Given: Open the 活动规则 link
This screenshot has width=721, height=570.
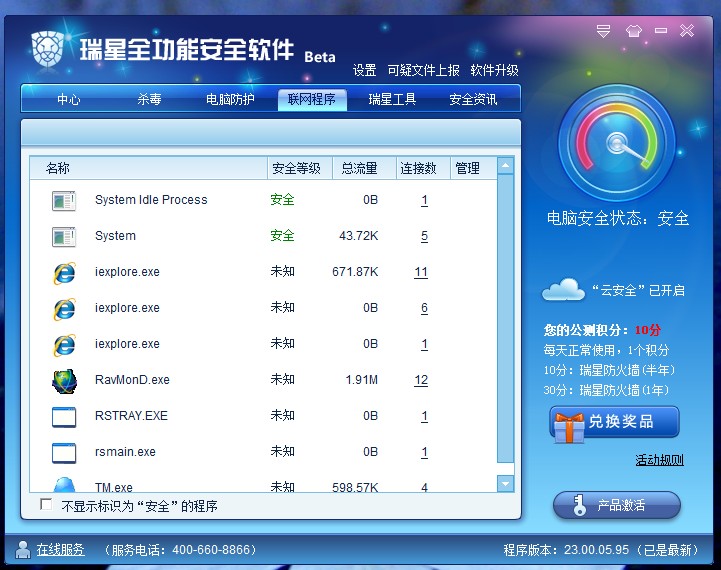Looking at the screenshot, I should click(659, 460).
